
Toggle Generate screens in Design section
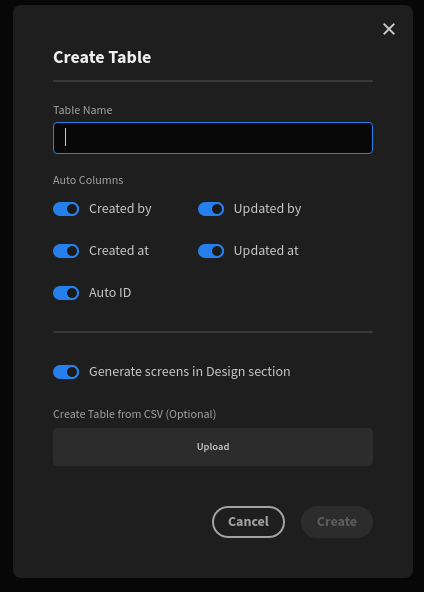pyautogui.click(x=66, y=372)
